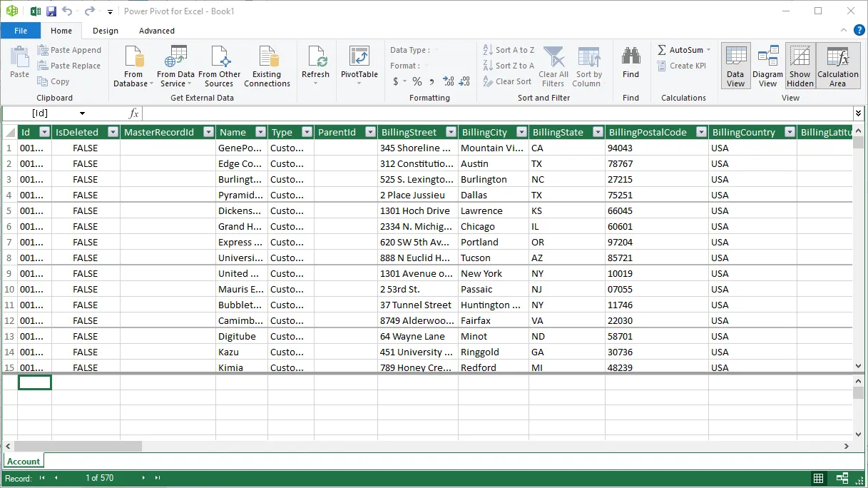Expand the AutoSum dropdown arrow
868x488 pixels.
click(x=708, y=50)
